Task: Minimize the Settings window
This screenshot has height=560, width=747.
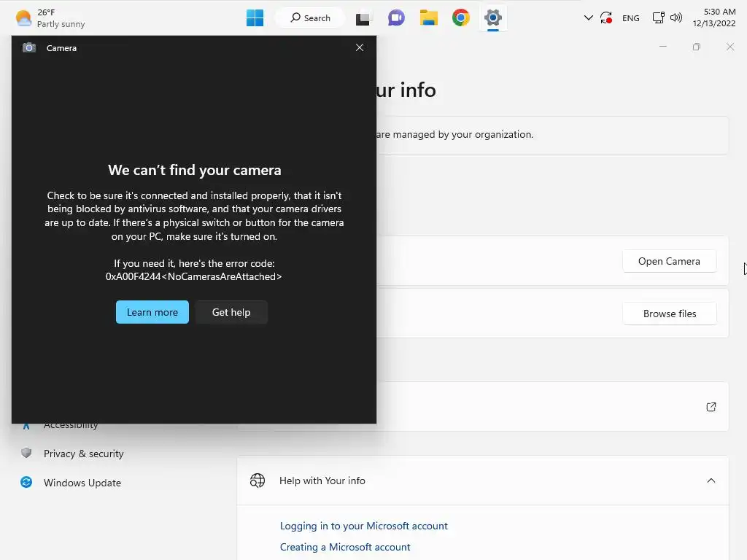Action: (662, 47)
